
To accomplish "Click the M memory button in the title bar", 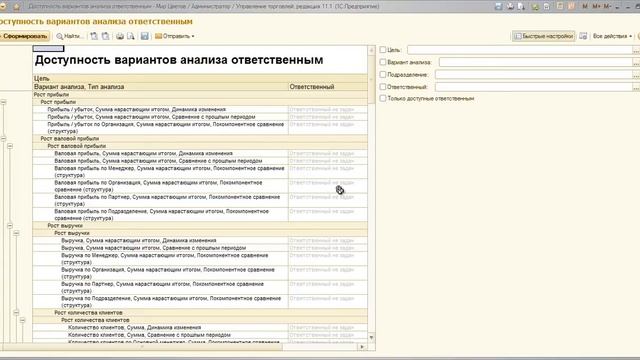I will point(585,6).
